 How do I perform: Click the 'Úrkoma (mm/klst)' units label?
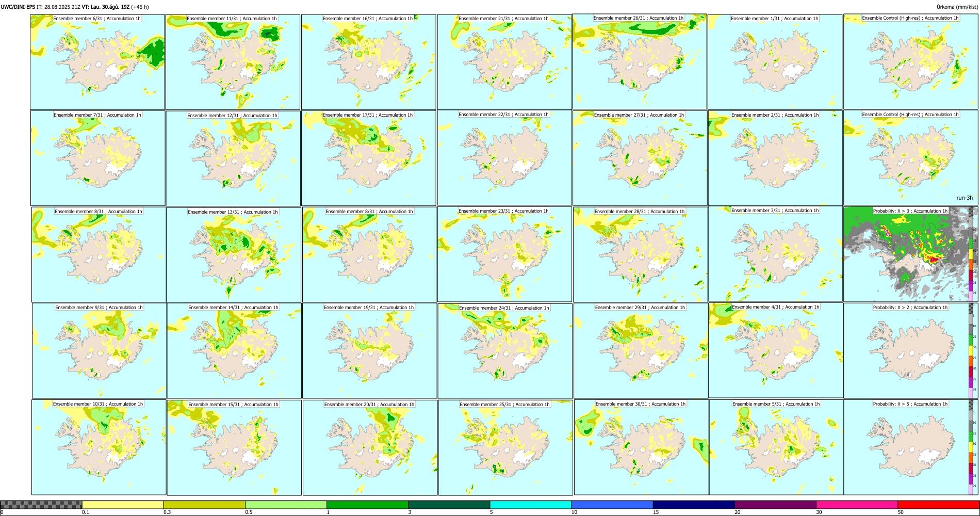pos(957,7)
